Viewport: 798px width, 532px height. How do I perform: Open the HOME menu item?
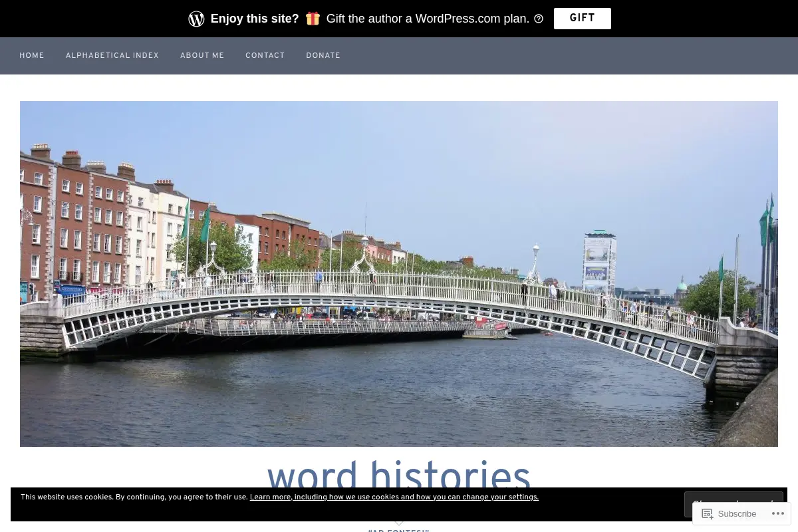[32, 56]
